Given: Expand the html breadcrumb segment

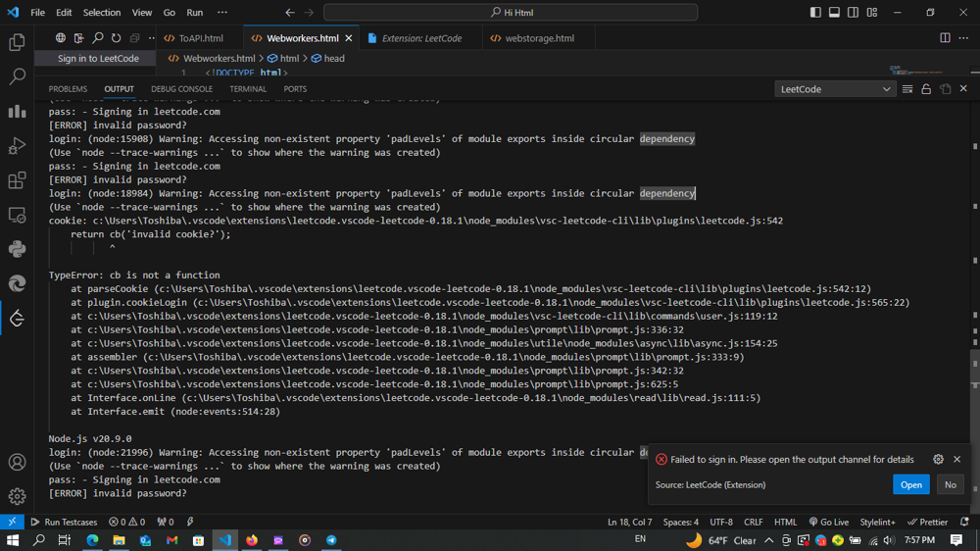Looking at the screenshot, I should pyautogui.click(x=289, y=59).
